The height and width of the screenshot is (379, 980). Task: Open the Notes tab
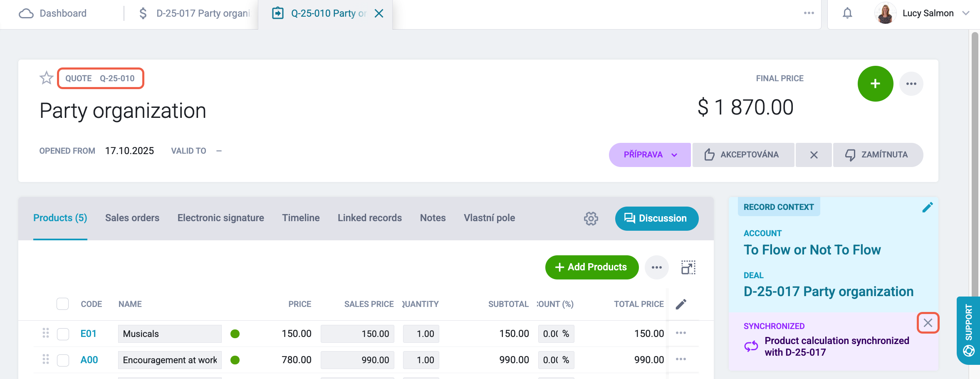coord(433,218)
